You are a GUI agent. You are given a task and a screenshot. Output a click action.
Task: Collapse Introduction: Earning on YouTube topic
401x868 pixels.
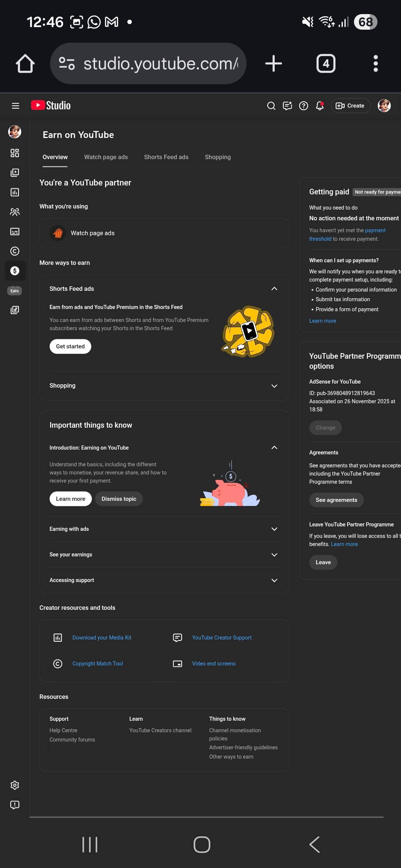tap(274, 448)
